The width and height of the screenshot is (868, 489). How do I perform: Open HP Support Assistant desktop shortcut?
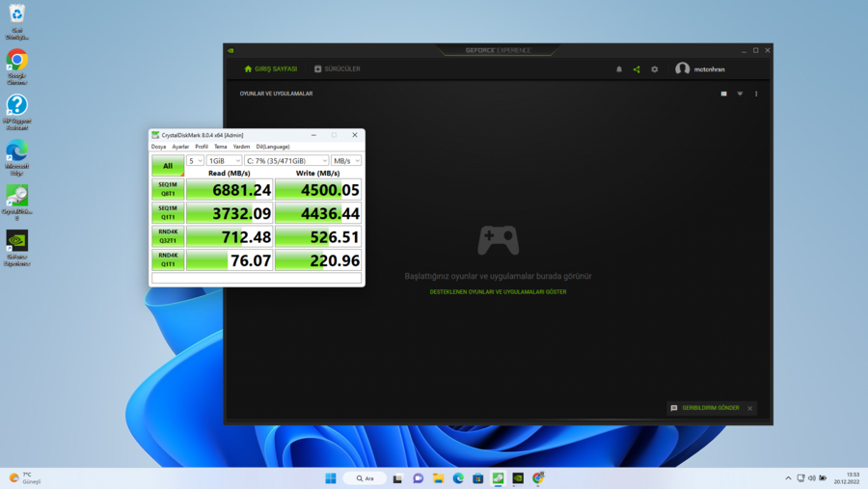click(17, 113)
